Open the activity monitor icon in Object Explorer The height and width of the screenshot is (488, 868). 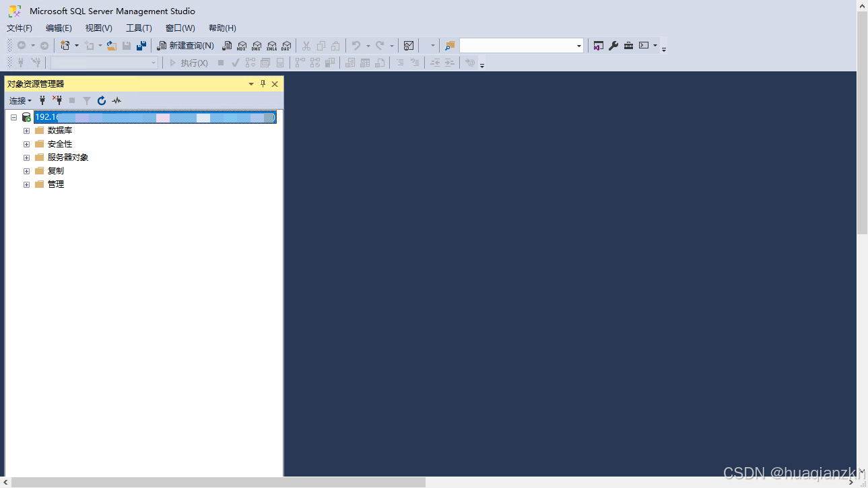click(116, 100)
